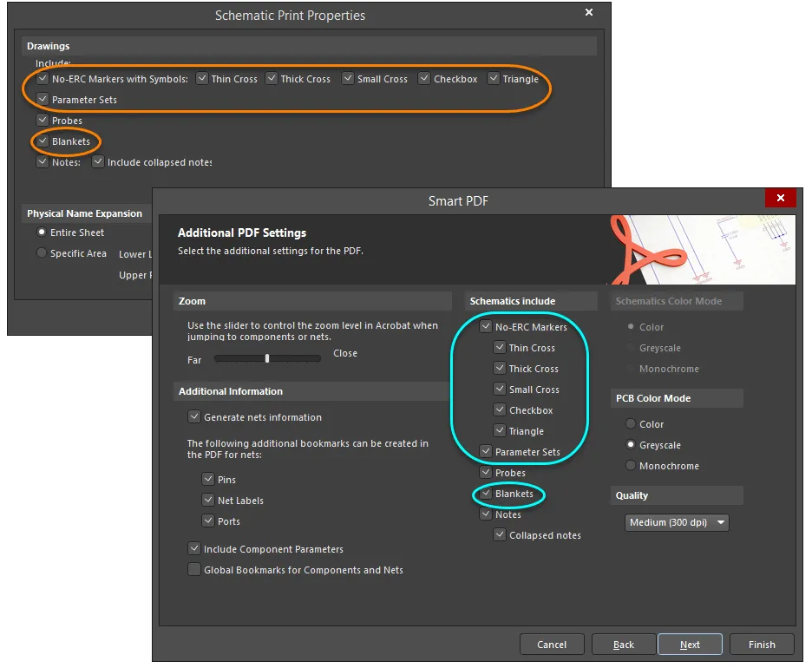The height and width of the screenshot is (668, 812).
Task: Toggle Small Cross in Smart PDF
Action: point(500,389)
